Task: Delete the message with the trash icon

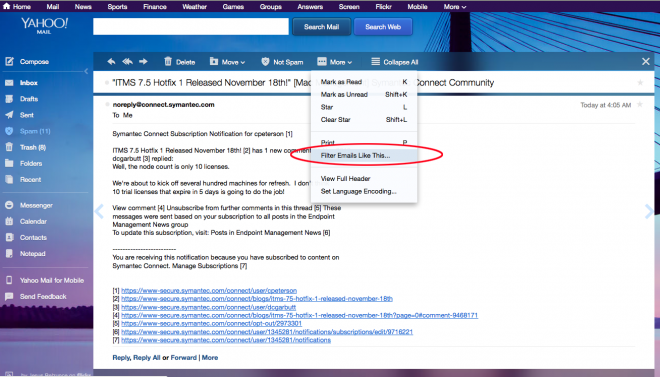Action: tap(179, 62)
